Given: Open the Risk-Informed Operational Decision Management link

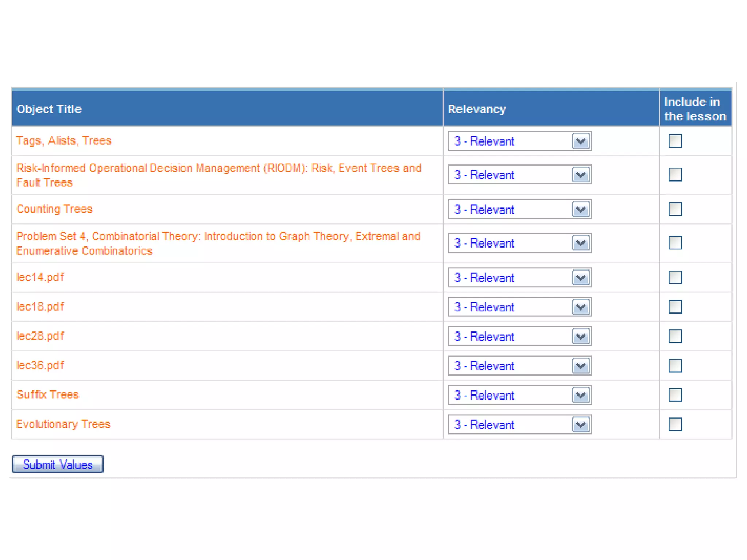Looking at the screenshot, I should (218, 168).
